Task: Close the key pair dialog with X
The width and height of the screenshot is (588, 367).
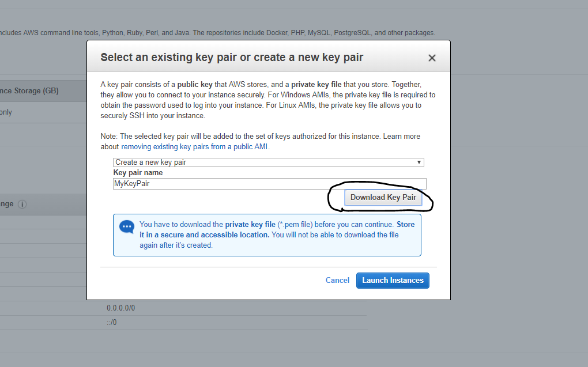Action: pyautogui.click(x=432, y=58)
